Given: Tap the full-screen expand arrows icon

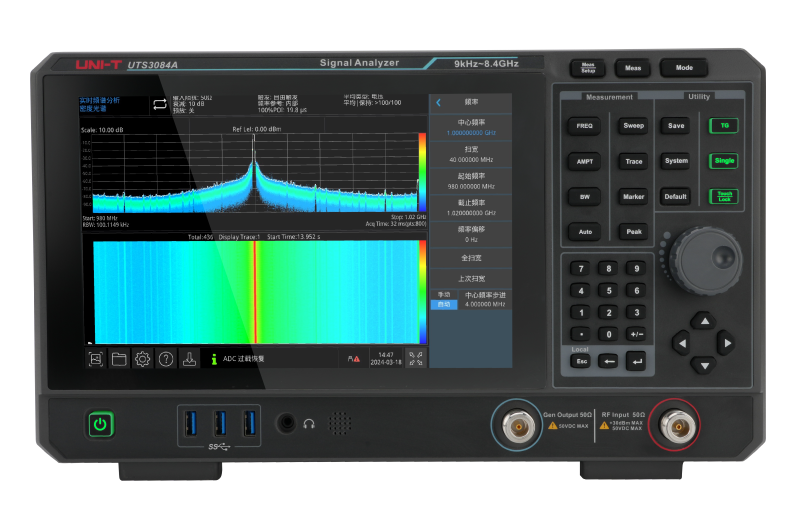Looking at the screenshot, I should click(x=418, y=358).
